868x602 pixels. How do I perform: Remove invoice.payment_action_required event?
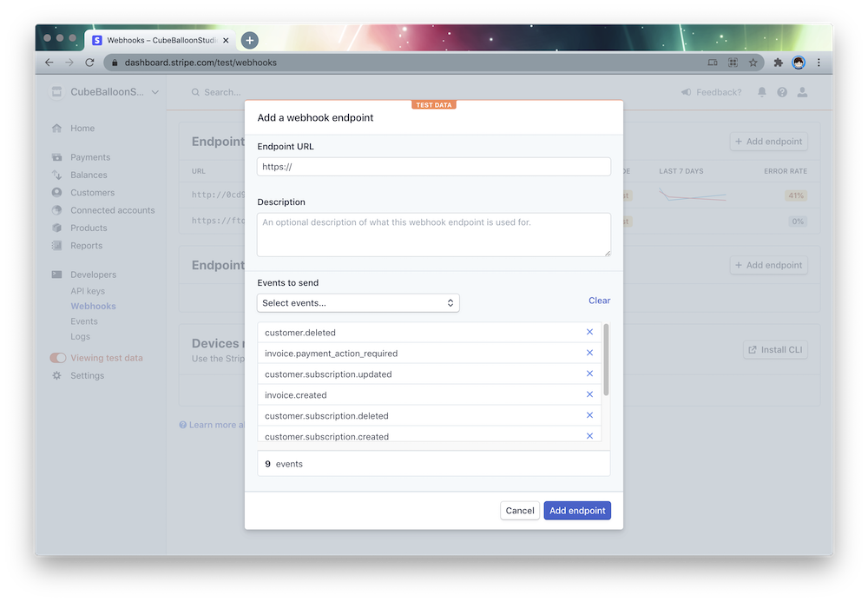click(x=589, y=353)
